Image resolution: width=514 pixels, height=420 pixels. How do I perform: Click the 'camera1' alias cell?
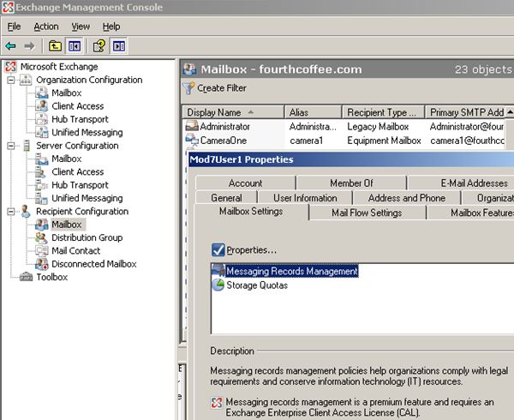pyautogui.click(x=306, y=141)
